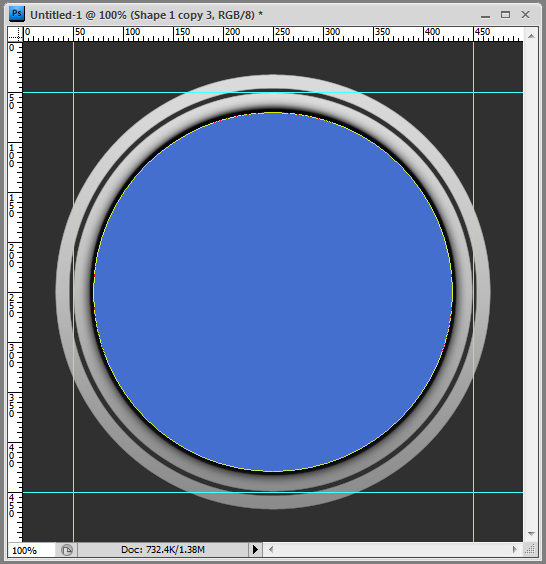546x564 pixels.
Task: Click the horizontal ruler at the top
Action: pyautogui.click(x=273, y=34)
